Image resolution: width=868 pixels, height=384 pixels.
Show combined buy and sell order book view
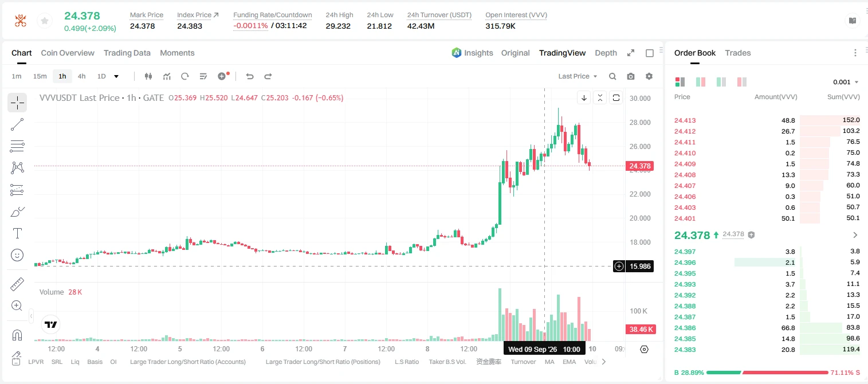click(x=680, y=82)
